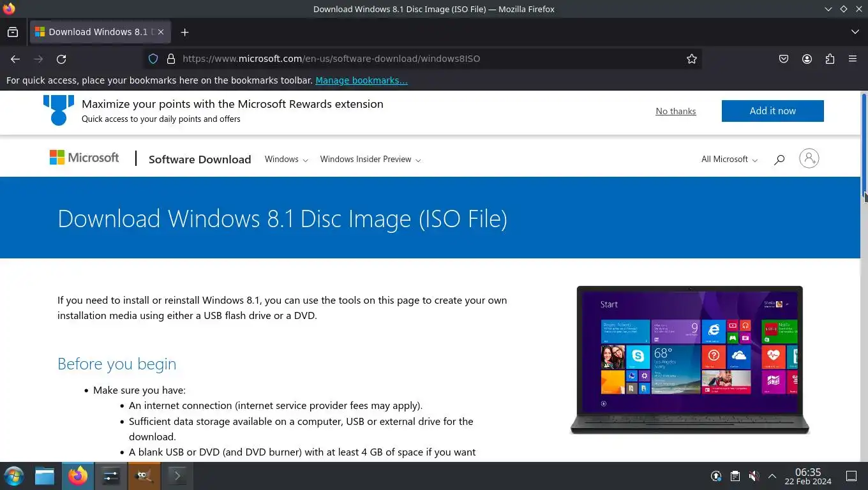The width and height of the screenshot is (868, 490).
Task: Click the sign-in account avatar icon
Action: point(809,158)
